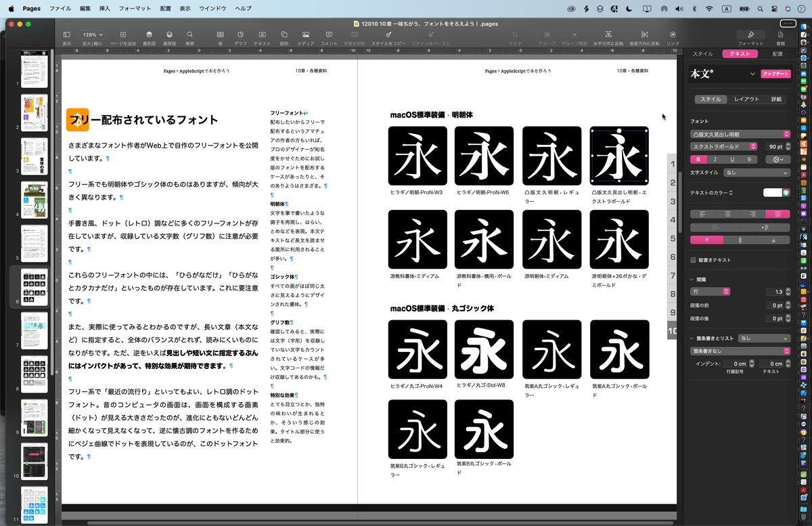Viewport: 812px width, 526px height.
Task: Toggle italic (I) text formatting
Action: pos(715,159)
